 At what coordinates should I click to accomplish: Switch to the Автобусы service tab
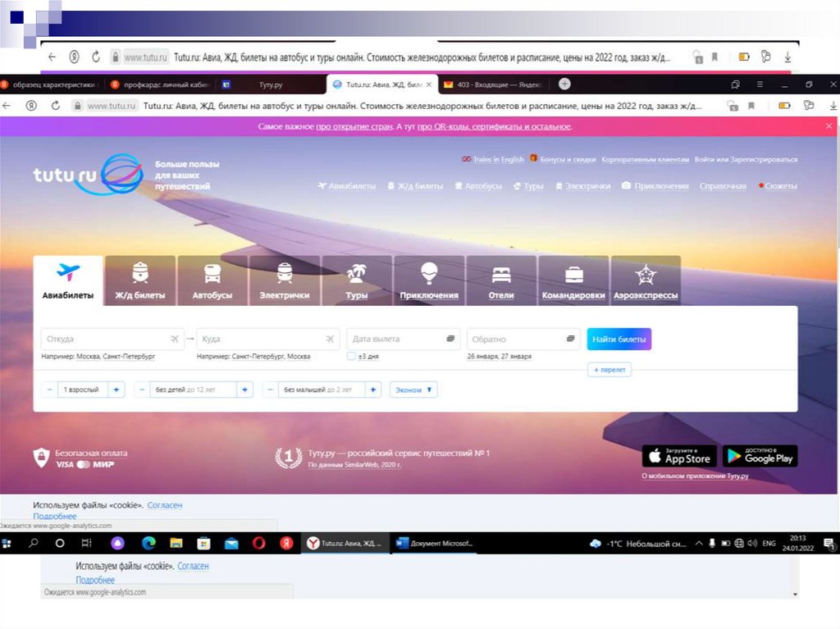212,281
